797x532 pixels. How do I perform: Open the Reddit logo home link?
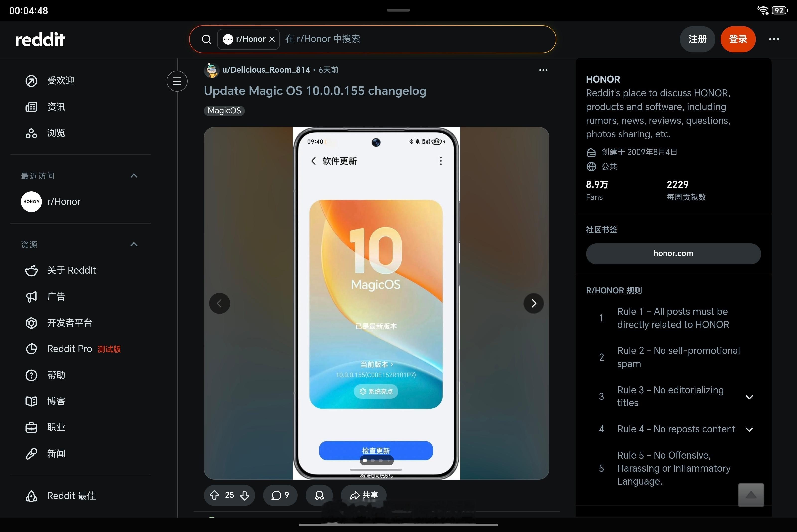[x=40, y=39]
